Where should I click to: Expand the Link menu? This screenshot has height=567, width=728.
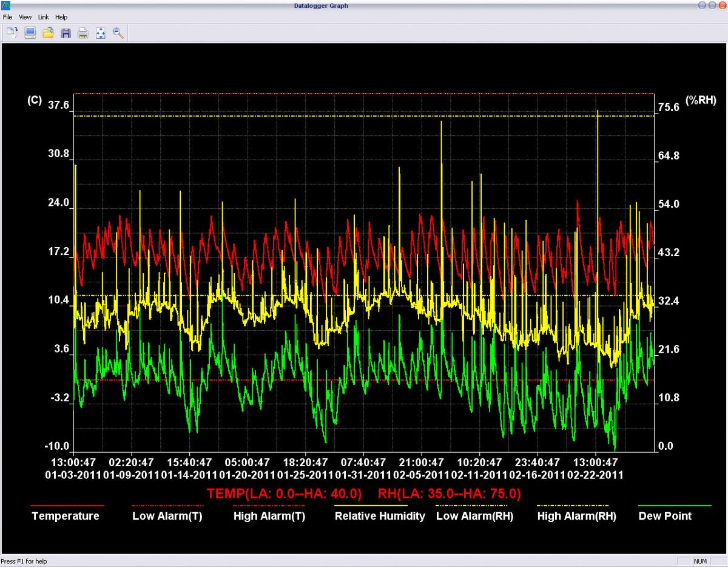(x=43, y=17)
